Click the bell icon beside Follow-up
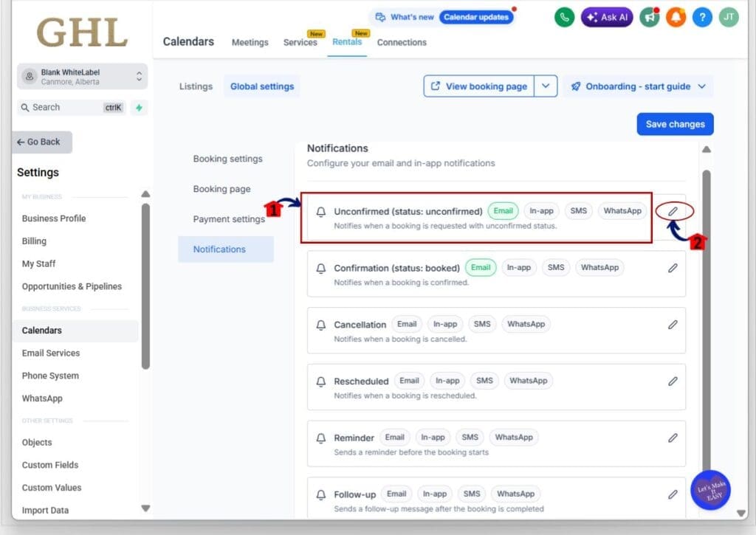Screen dimensions: 756x535 coord(321,495)
